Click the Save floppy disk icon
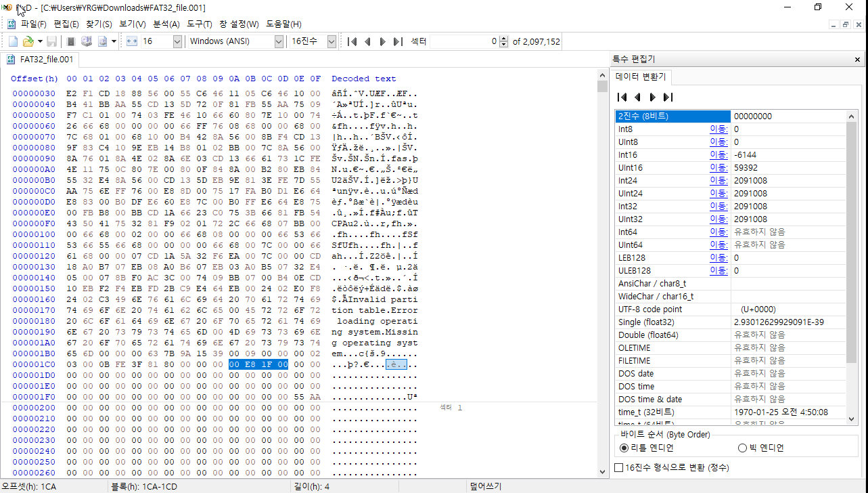This screenshot has height=493, width=868. tap(51, 41)
